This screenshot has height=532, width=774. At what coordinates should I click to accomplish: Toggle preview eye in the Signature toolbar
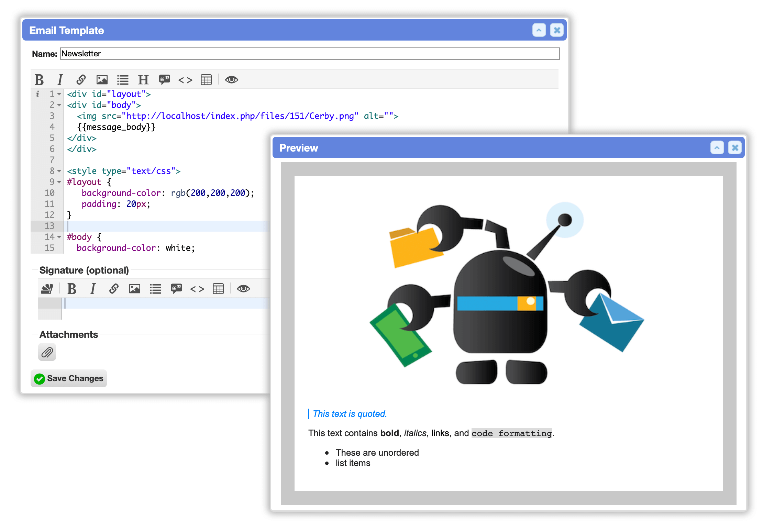click(243, 289)
